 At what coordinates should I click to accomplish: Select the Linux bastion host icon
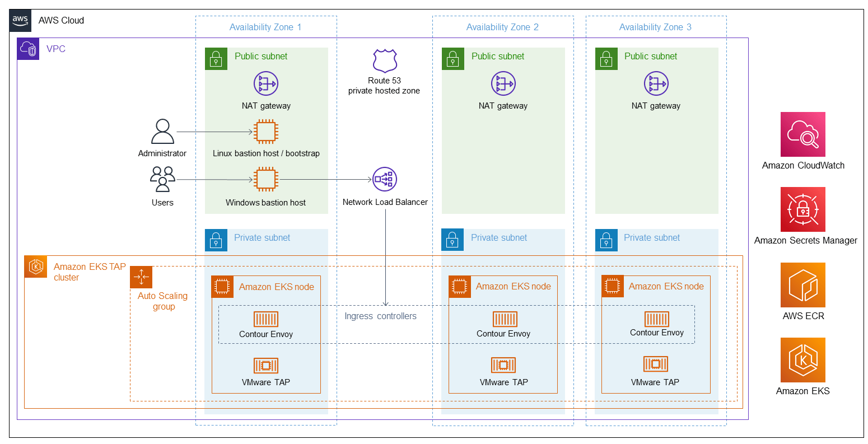click(x=266, y=132)
